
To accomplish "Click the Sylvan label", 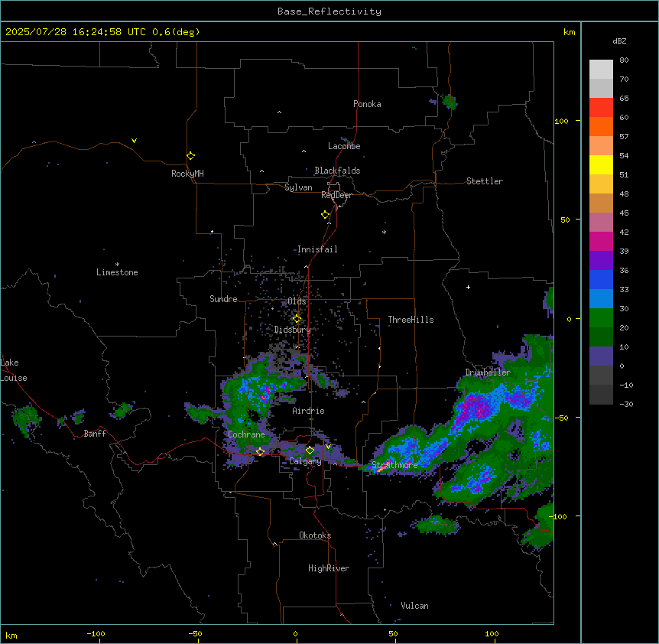I will (x=298, y=187).
